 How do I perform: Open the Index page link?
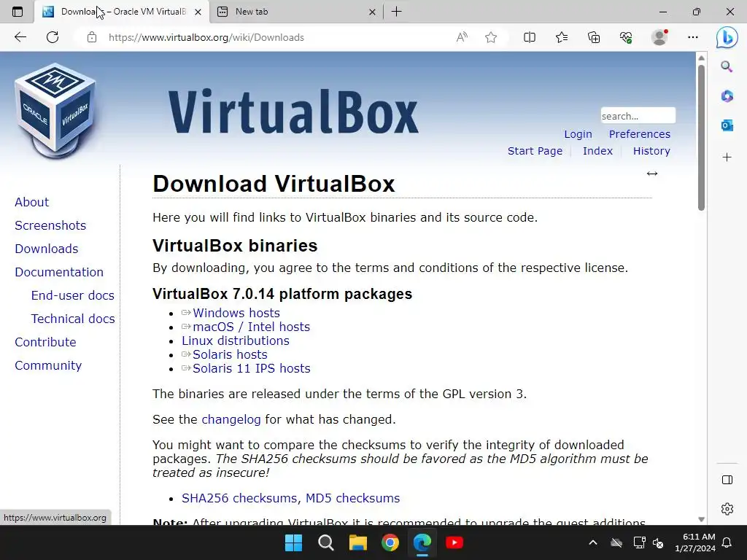(x=597, y=151)
